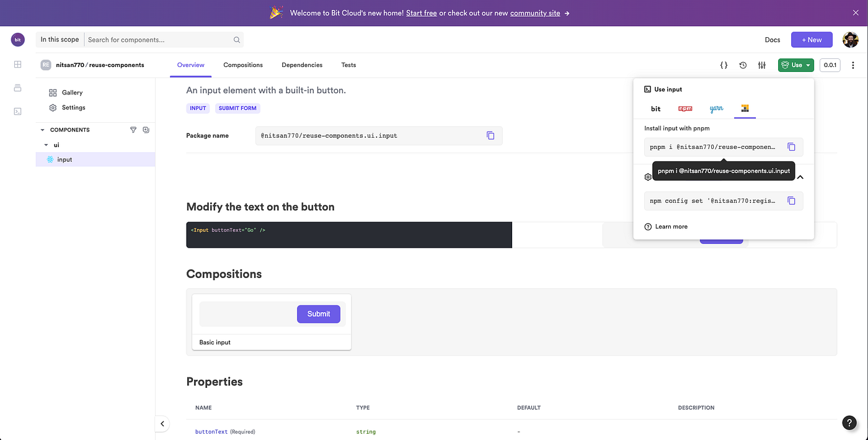Click the stacked layers icon in left rail
The width and height of the screenshot is (868, 440).
pyautogui.click(x=17, y=88)
